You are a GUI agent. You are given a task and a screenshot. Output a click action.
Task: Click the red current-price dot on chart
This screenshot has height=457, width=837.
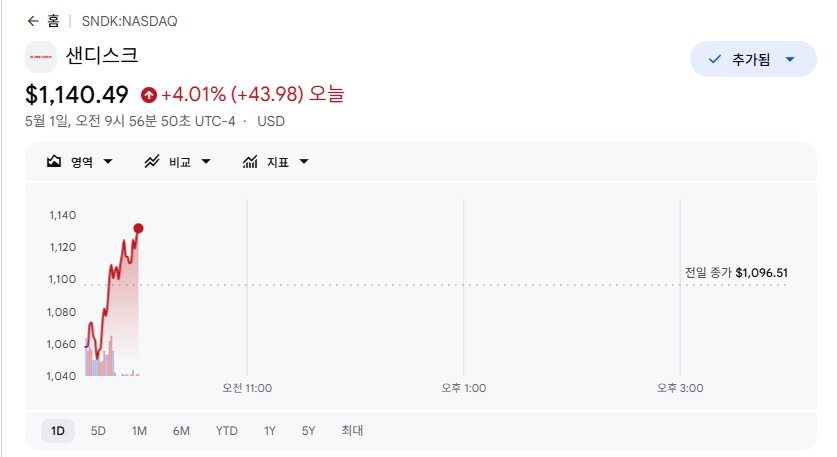pyautogui.click(x=138, y=228)
